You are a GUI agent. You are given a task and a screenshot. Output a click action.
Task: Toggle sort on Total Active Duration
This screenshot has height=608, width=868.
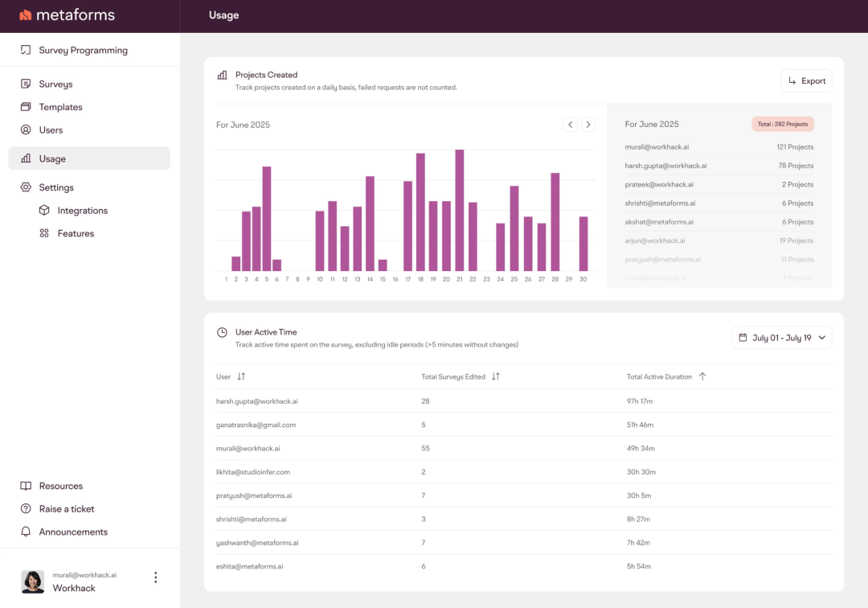(702, 376)
